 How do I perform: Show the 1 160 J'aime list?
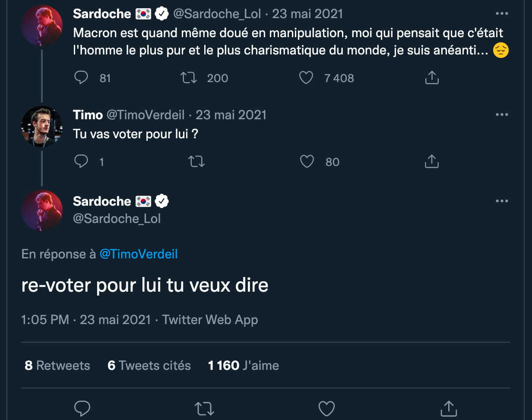[x=243, y=366]
